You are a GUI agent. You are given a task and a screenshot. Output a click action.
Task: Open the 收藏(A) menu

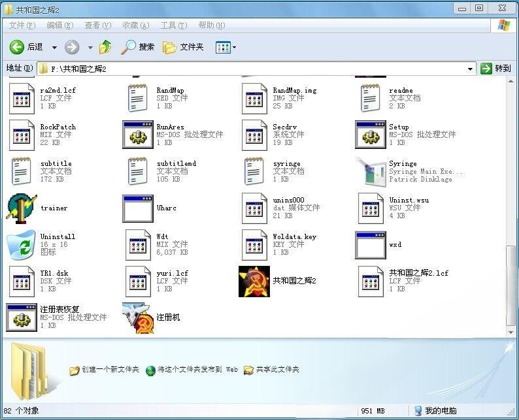[x=136, y=25]
